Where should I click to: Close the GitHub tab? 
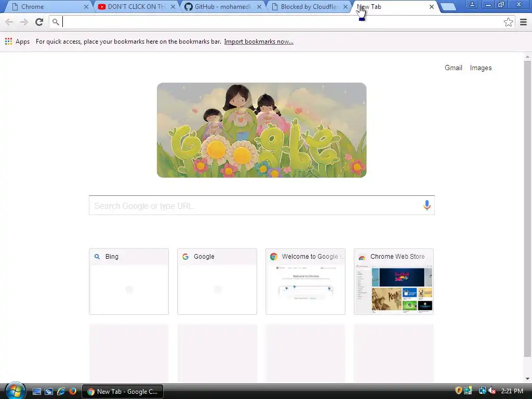tap(259, 7)
